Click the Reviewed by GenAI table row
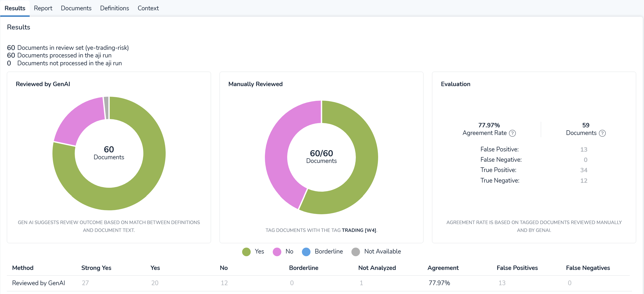The height and width of the screenshot is (294, 644). coord(38,283)
